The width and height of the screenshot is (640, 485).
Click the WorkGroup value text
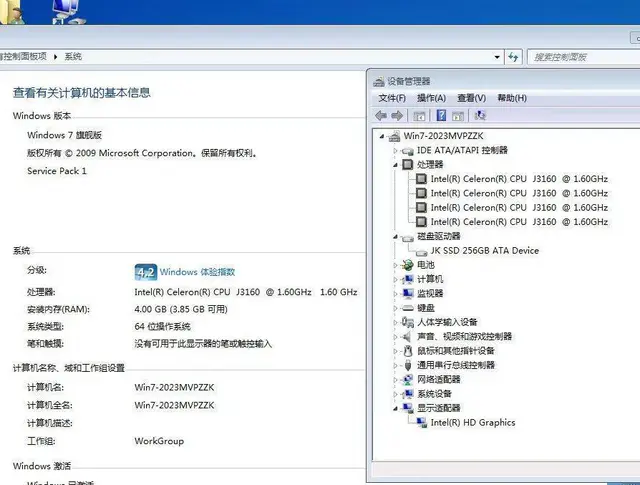pos(159,441)
